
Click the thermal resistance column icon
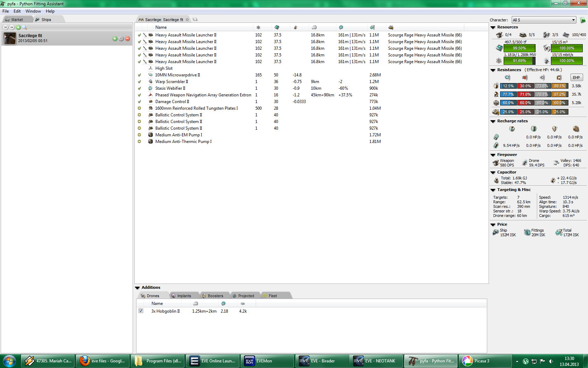point(525,77)
